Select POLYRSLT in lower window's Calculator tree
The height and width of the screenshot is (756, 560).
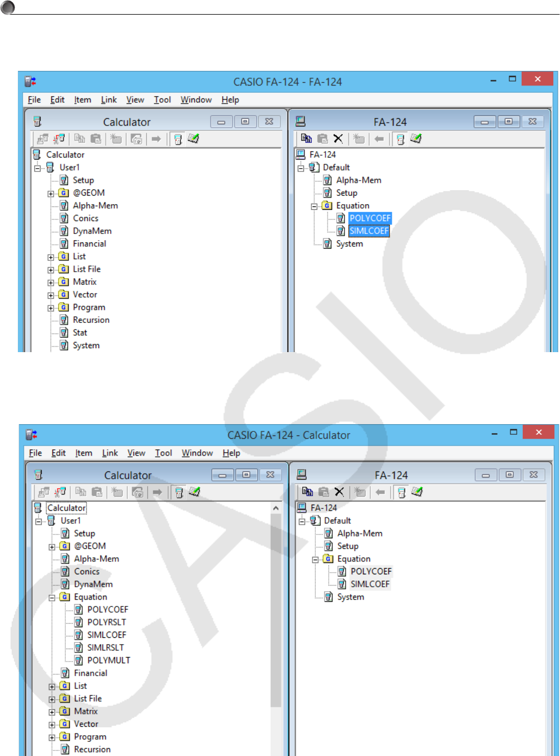[106, 622]
